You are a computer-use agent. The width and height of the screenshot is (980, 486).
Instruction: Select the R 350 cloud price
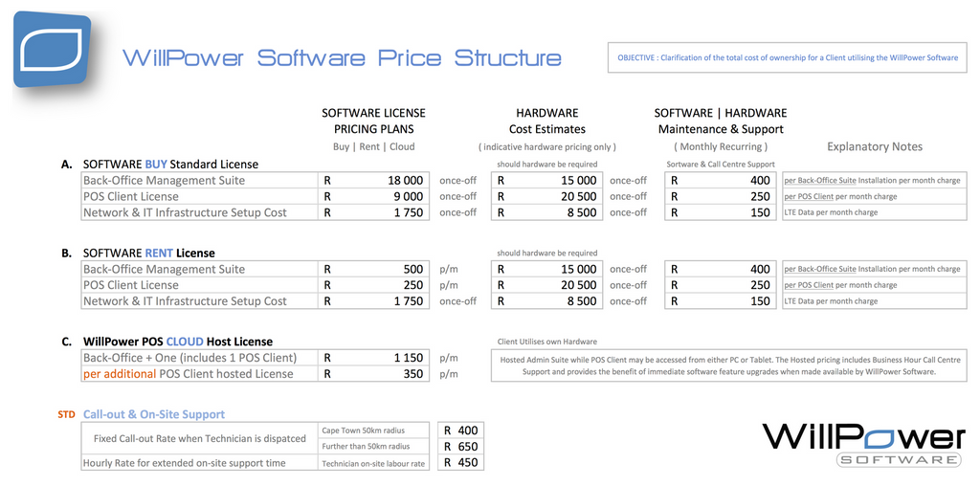[x=374, y=374]
